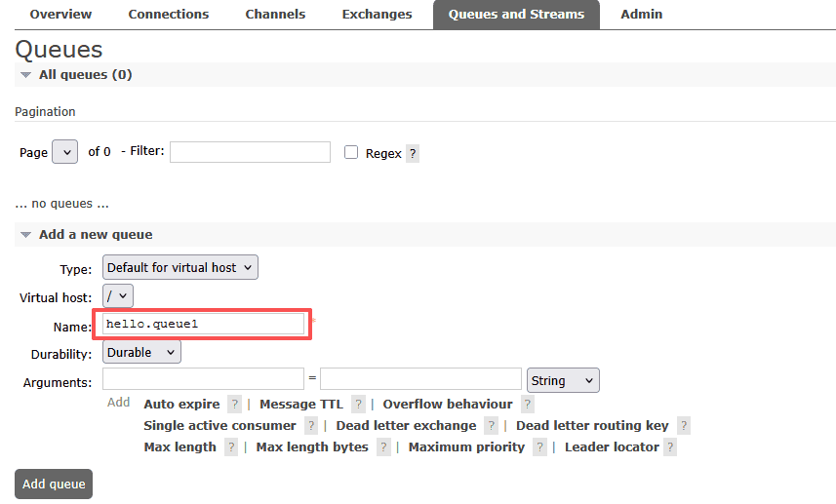The image size is (836, 504).
Task: Click help icon next to Regex
Action: pos(413,154)
